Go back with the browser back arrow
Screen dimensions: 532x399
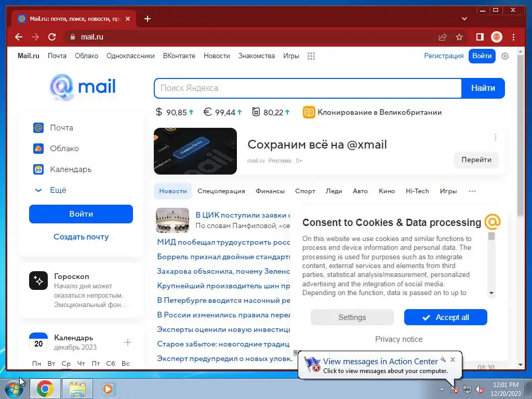click(19, 37)
